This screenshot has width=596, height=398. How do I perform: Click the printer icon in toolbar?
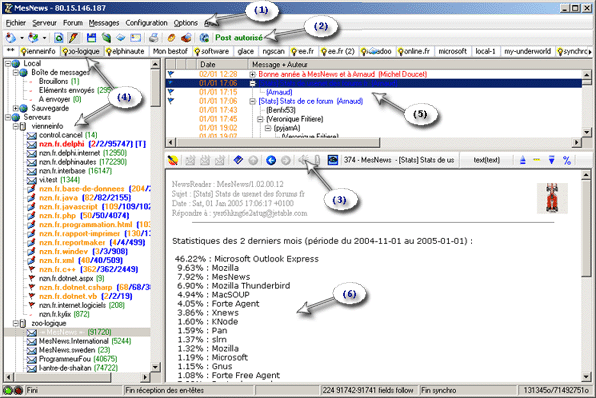[x=153, y=38]
